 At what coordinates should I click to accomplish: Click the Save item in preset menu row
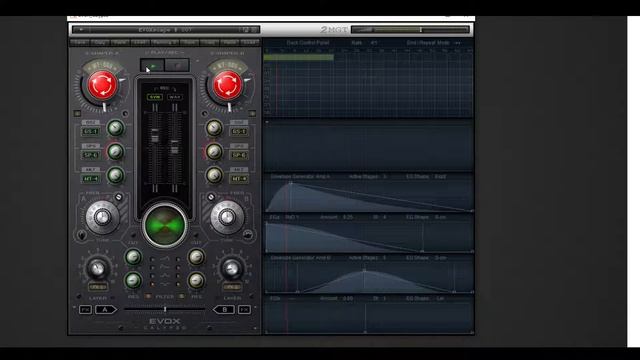click(x=80, y=42)
